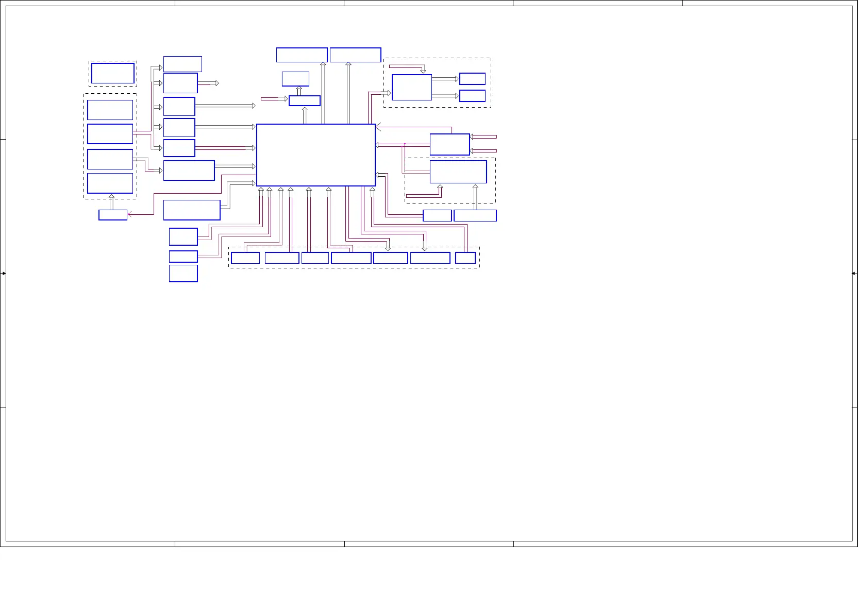Select the wide block right below right dashed box
This screenshot has width=868, height=613.
tap(475, 215)
